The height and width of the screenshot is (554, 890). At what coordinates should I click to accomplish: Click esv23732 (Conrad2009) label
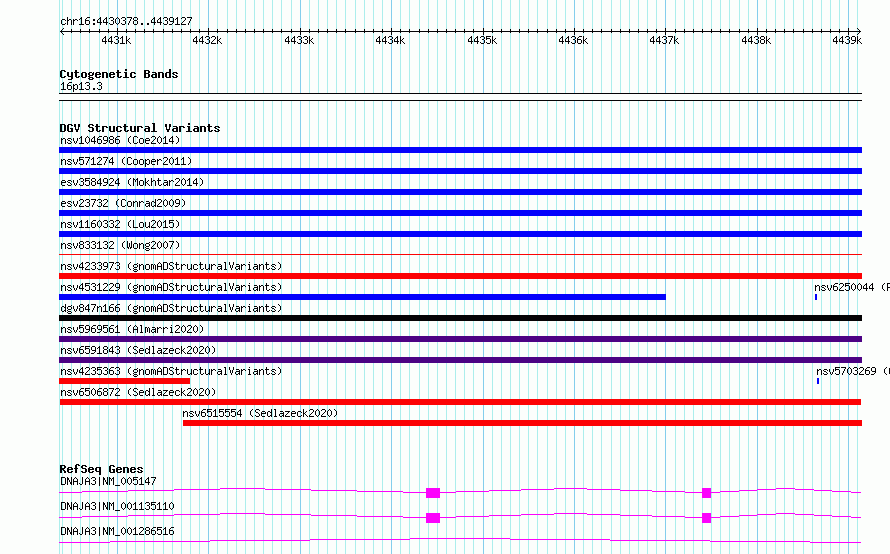123,203
